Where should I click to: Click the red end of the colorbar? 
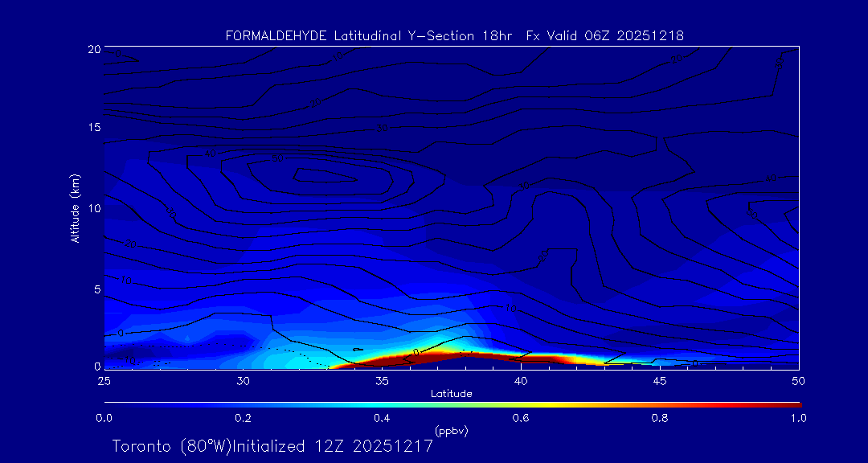click(792, 404)
